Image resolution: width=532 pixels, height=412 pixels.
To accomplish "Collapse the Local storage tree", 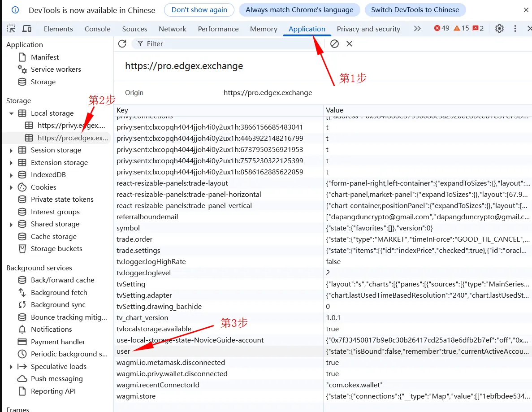I will [11, 113].
